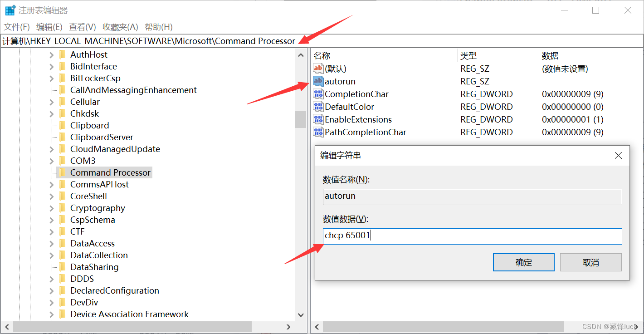Viewport: 644px width, 334px height.
Task: Click the Command Processor folder icon
Action: tap(63, 172)
